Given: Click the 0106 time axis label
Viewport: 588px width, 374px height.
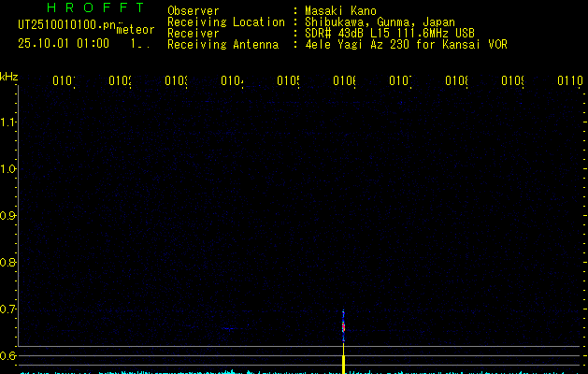Looking at the screenshot, I should 344,80.
